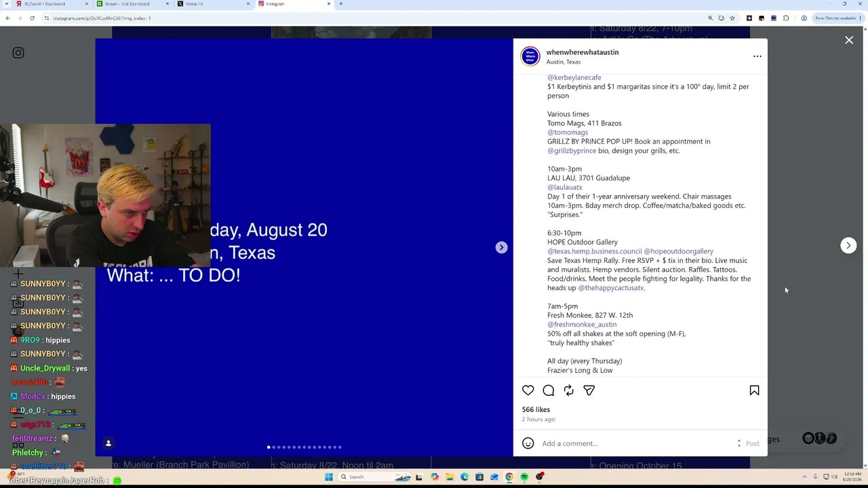The height and width of the screenshot is (488, 868).
Task: Click the address bar URL
Action: (102, 18)
